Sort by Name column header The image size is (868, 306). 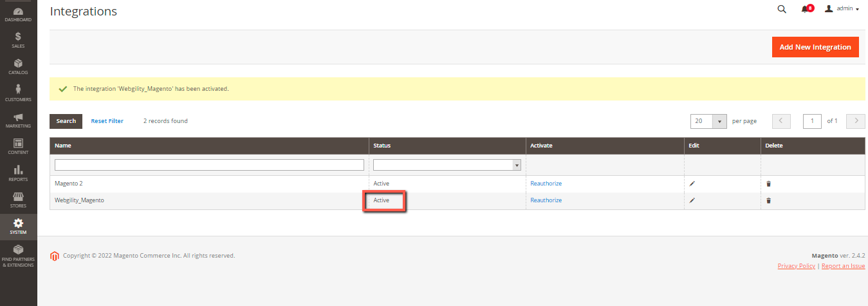(x=209, y=146)
